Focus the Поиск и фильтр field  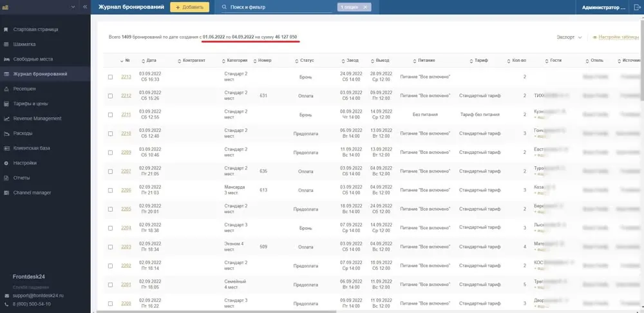point(277,7)
